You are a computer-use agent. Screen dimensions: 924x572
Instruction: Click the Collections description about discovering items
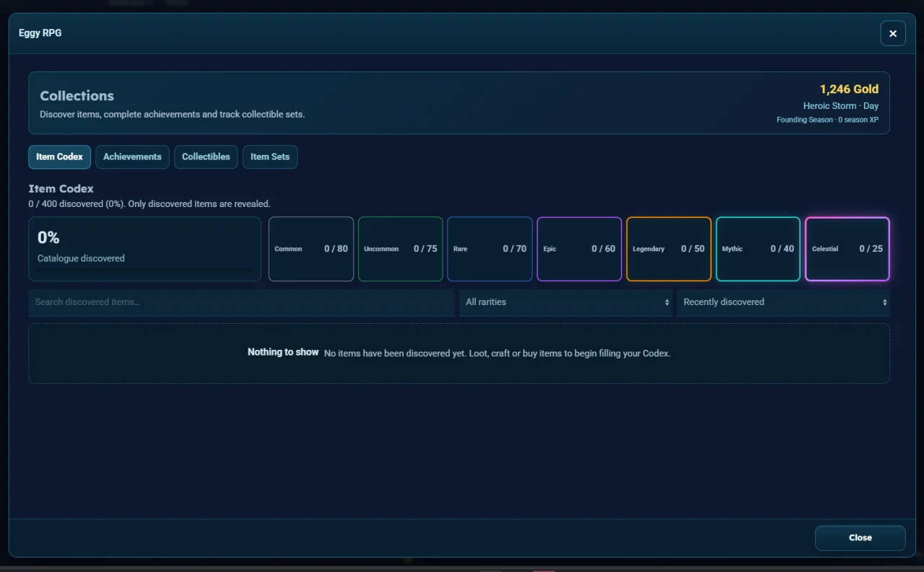pos(173,115)
